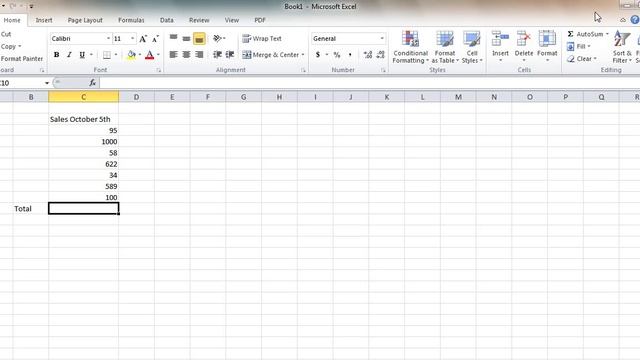Image resolution: width=640 pixels, height=360 pixels.
Task: Center the cell text
Action: [186, 55]
